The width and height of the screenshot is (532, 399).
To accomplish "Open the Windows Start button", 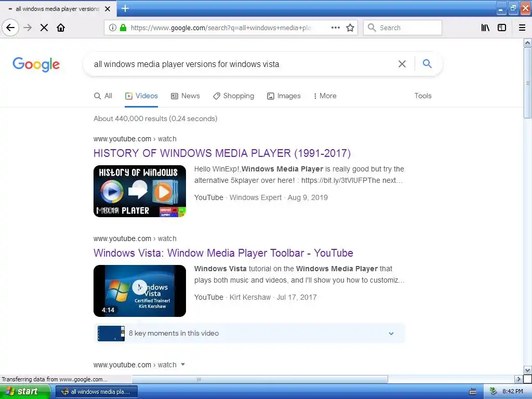I will 25,392.
